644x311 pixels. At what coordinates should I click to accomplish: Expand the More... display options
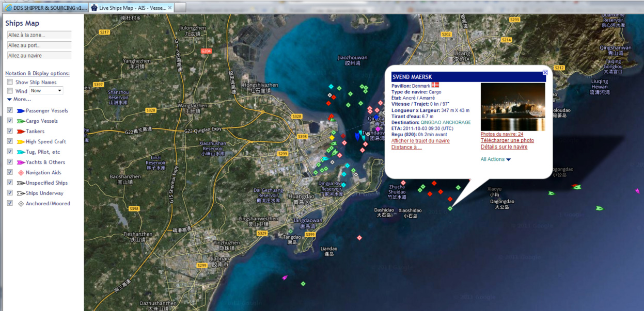pos(19,99)
